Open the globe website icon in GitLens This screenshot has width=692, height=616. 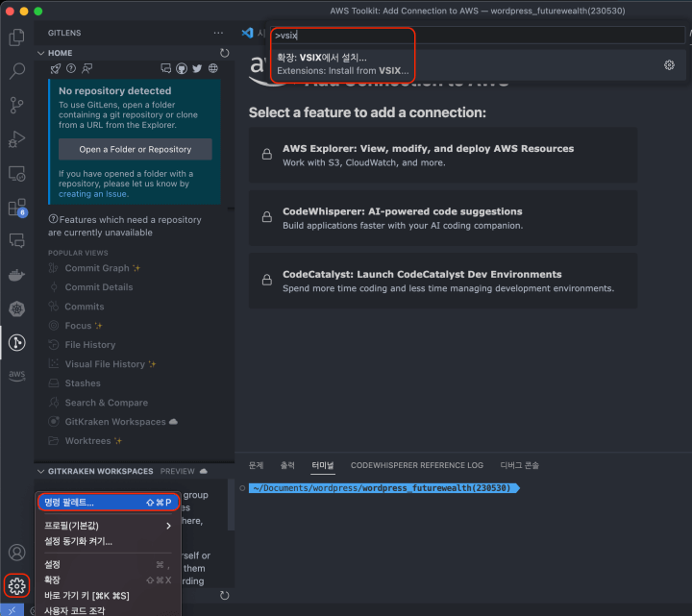pos(213,68)
